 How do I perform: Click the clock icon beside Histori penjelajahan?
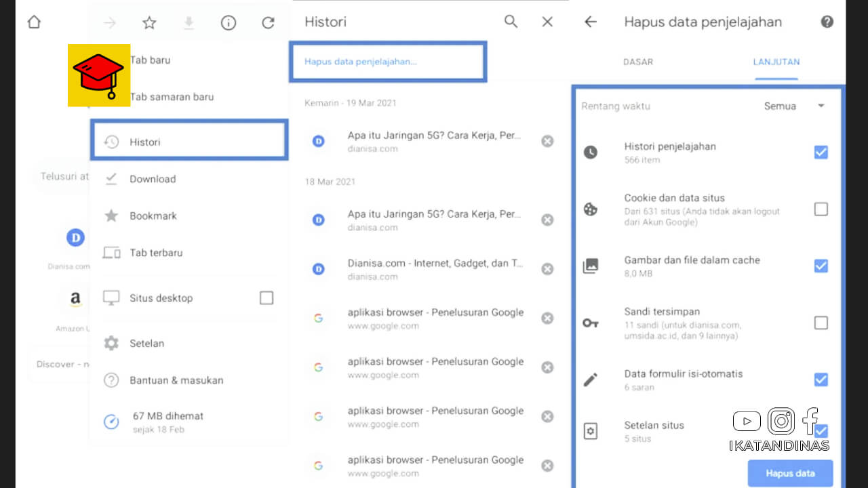(x=591, y=152)
